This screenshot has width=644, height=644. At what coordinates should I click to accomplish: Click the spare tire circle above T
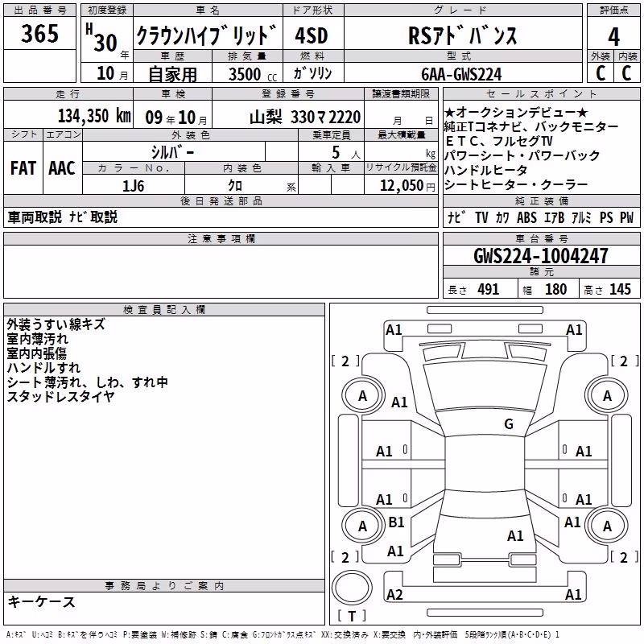[x=352, y=587]
